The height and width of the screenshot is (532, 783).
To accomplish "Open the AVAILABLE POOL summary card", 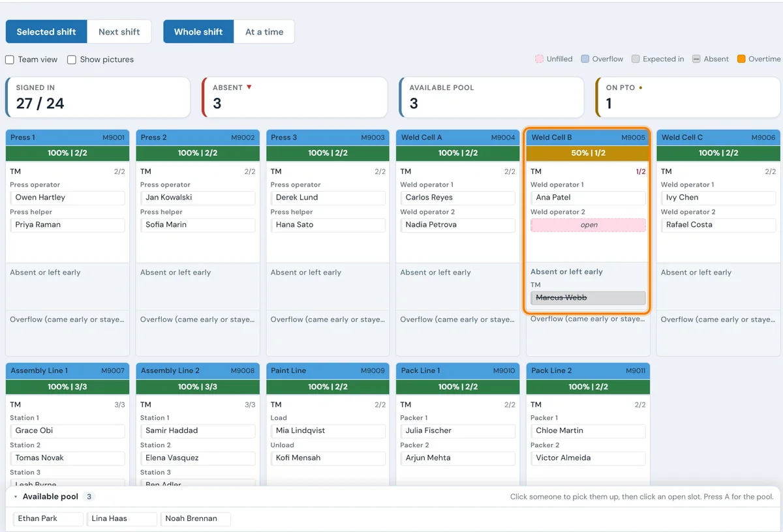I will tap(491, 97).
